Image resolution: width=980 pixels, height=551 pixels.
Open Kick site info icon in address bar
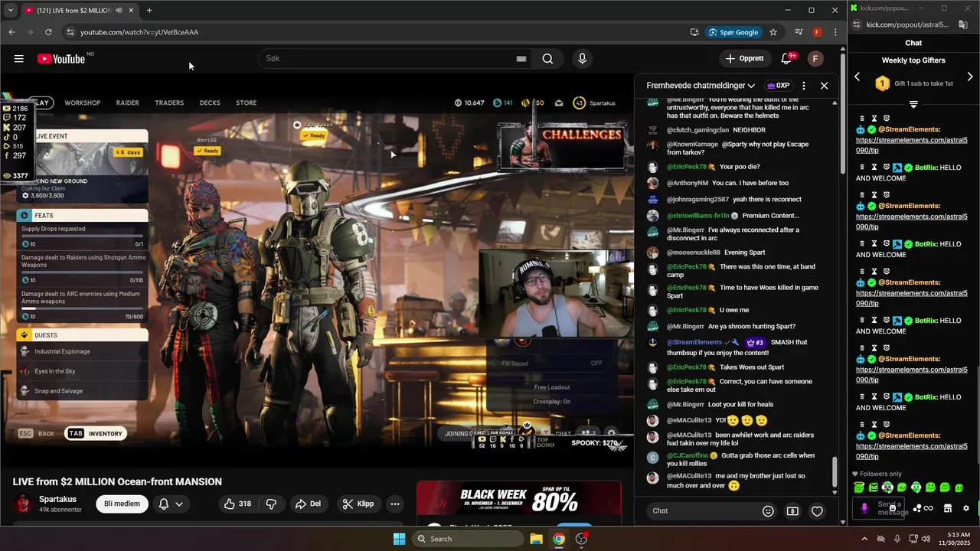[856, 24]
